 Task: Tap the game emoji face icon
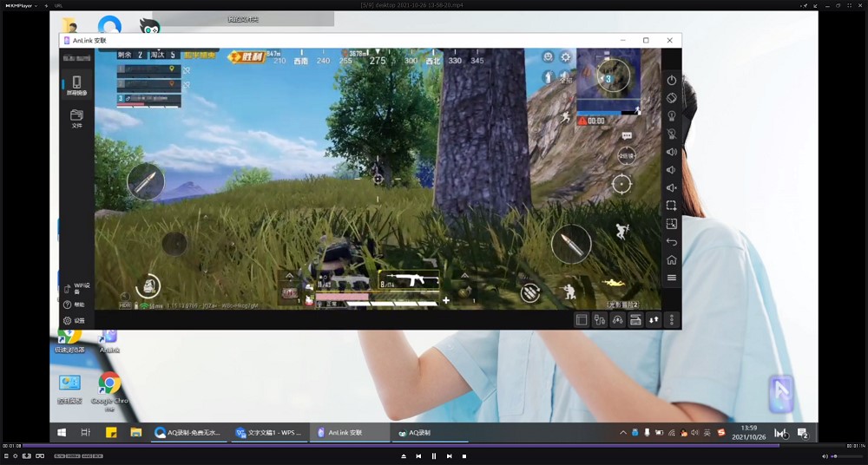(x=548, y=57)
